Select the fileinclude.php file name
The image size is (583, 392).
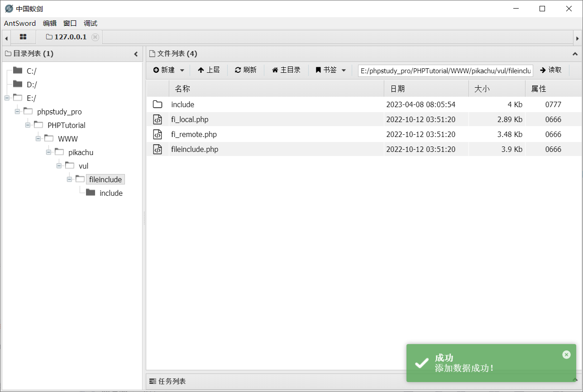click(x=195, y=149)
